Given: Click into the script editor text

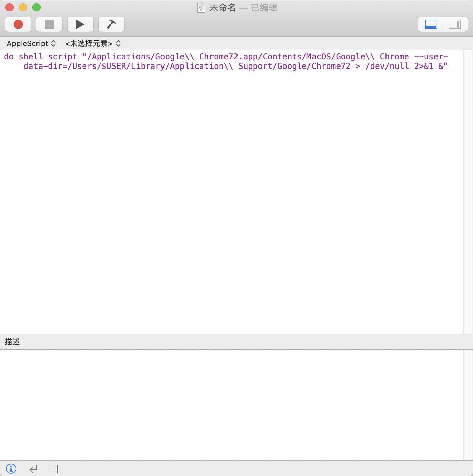Looking at the screenshot, I should (226, 61).
